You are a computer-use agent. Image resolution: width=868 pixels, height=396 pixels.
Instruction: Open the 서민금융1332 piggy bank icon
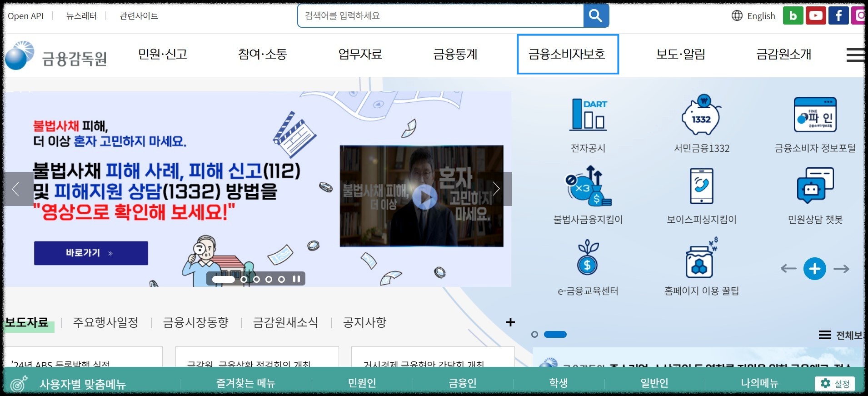[x=701, y=115]
